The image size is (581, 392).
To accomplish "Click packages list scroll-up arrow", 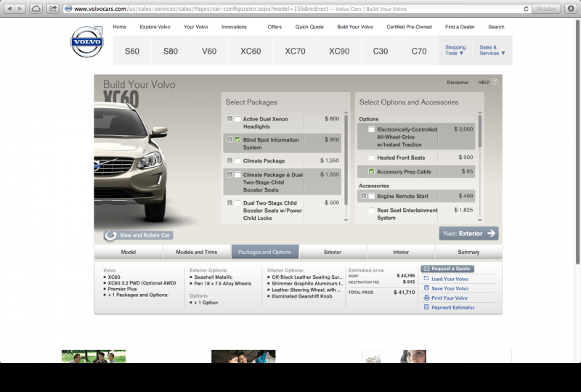I will pos(346,113).
